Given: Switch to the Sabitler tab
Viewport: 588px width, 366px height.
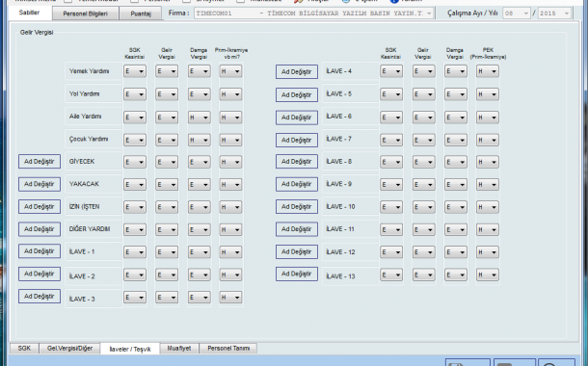Looking at the screenshot, I should [x=29, y=13].
